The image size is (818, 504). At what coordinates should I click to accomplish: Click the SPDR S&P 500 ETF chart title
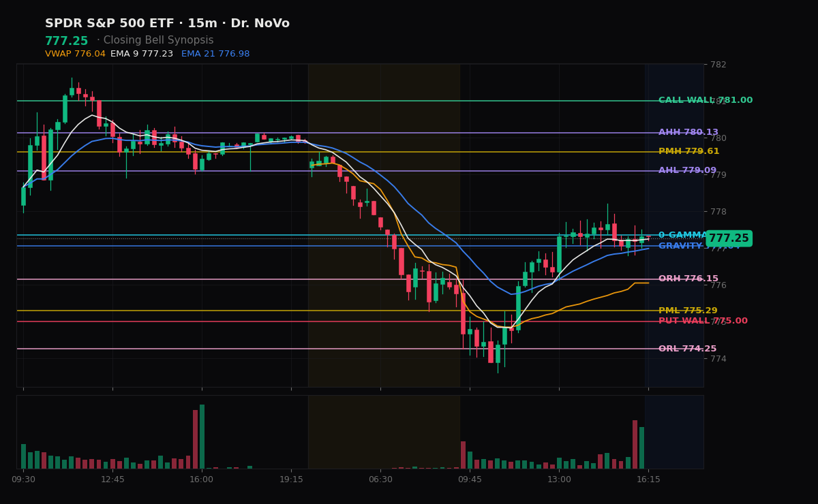click(x=167, y=24)
